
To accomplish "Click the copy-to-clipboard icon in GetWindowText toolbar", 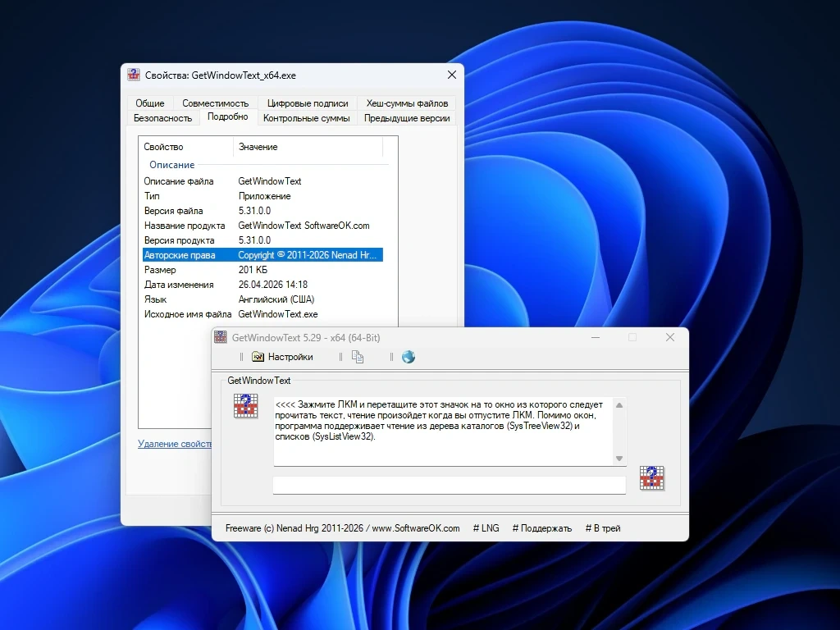I will 358,357.
